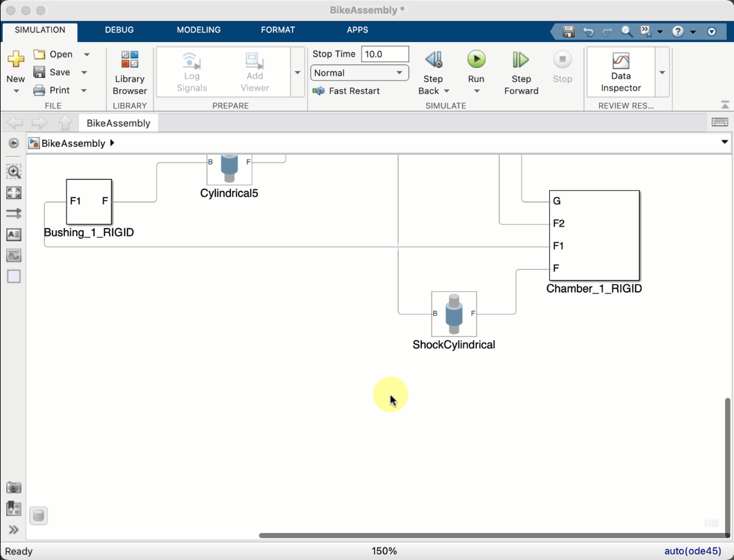This screenshot has width=734, height=560.
Task: Select the Zoom tool in the palette
Action: point(14,171)
